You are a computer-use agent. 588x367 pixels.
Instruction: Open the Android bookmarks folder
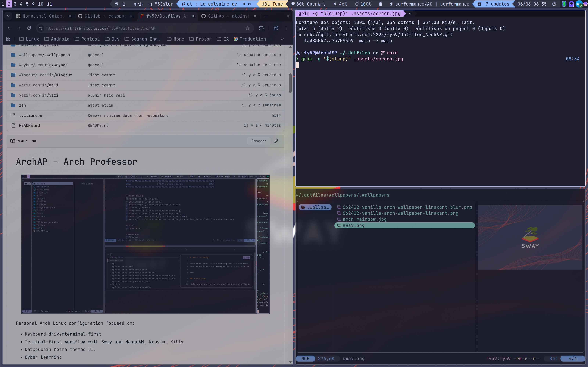click(x=57, y=39)
